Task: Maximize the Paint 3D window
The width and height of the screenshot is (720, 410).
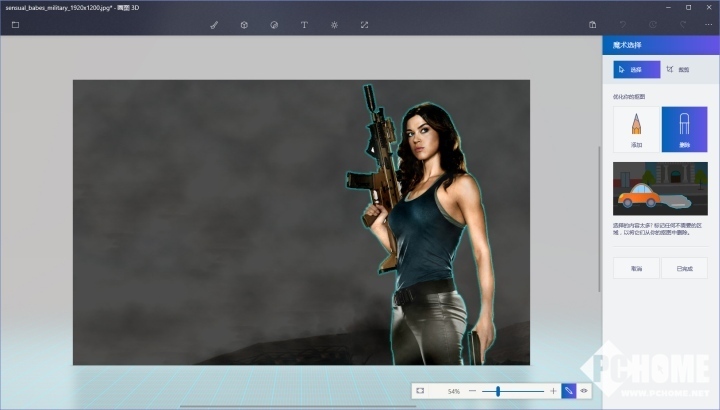Action: click(x=688, y=7)
